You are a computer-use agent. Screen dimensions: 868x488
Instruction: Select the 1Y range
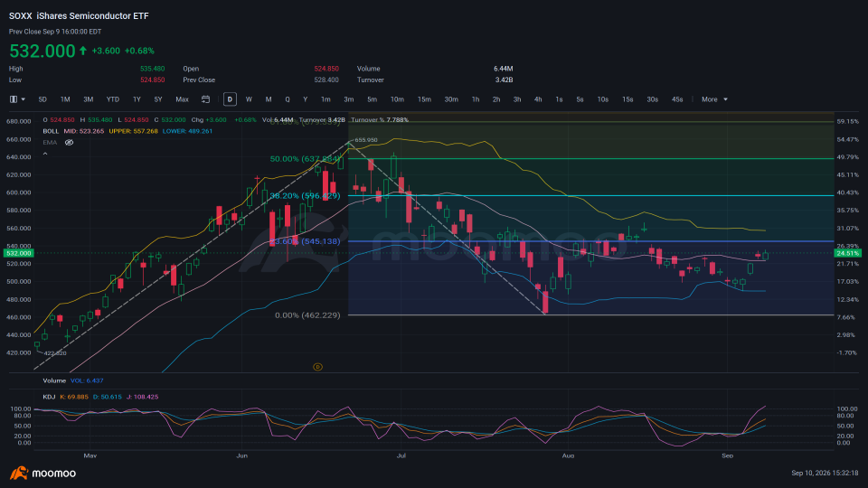[137, 99]
